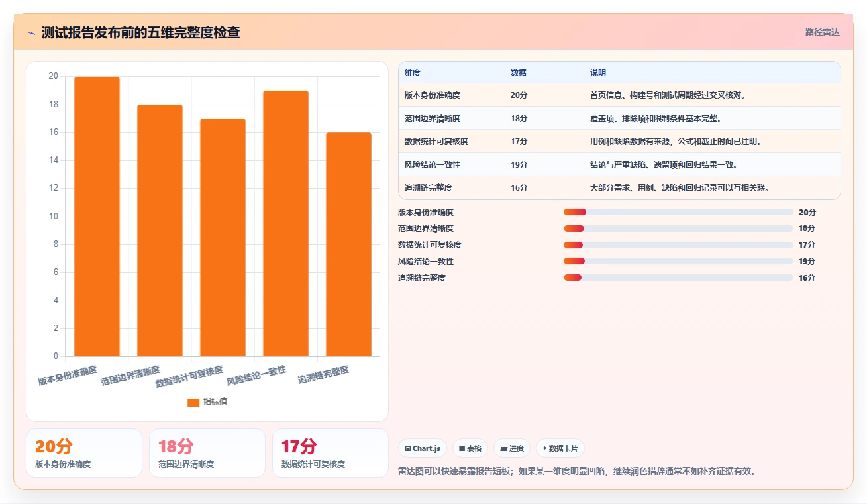
Task: Click table cell 追溯链完整度
Action: (x=429, y=188)
